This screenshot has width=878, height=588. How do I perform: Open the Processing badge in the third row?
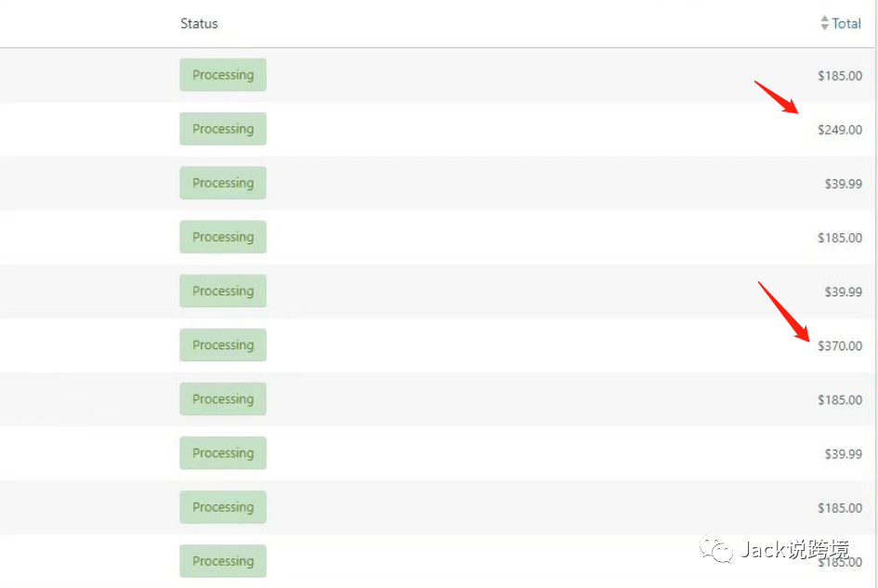point(223,183)
